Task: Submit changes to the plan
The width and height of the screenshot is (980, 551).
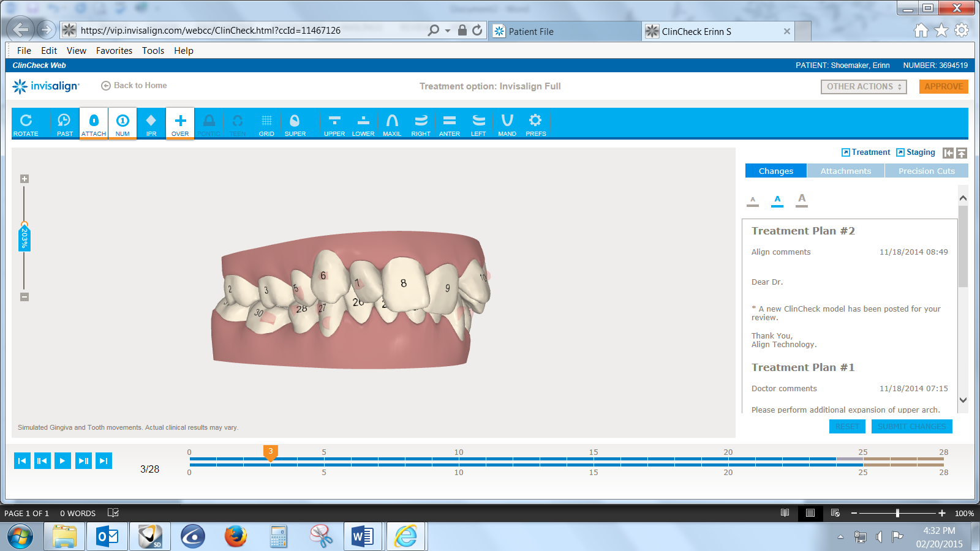Action: [912, 426]
